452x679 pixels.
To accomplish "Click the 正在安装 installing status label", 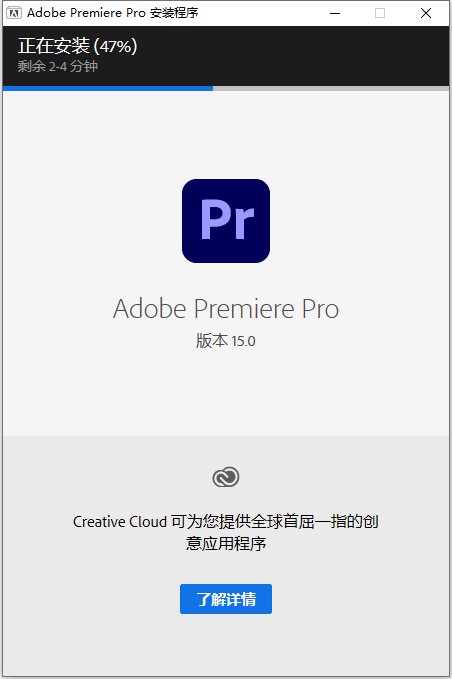I will (x=54, y=46).
